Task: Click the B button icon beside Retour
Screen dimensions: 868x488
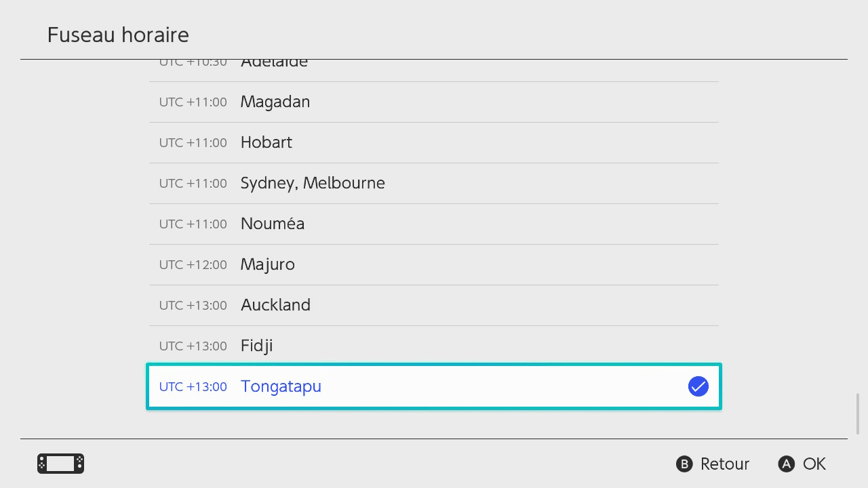Action: pyautogui.click(x=685, y=464)
